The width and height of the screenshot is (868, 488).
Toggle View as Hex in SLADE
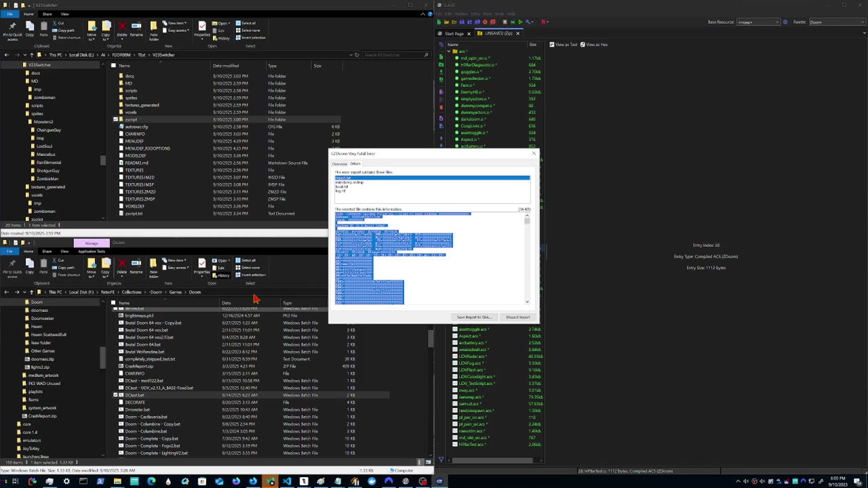tap(595, 45)
